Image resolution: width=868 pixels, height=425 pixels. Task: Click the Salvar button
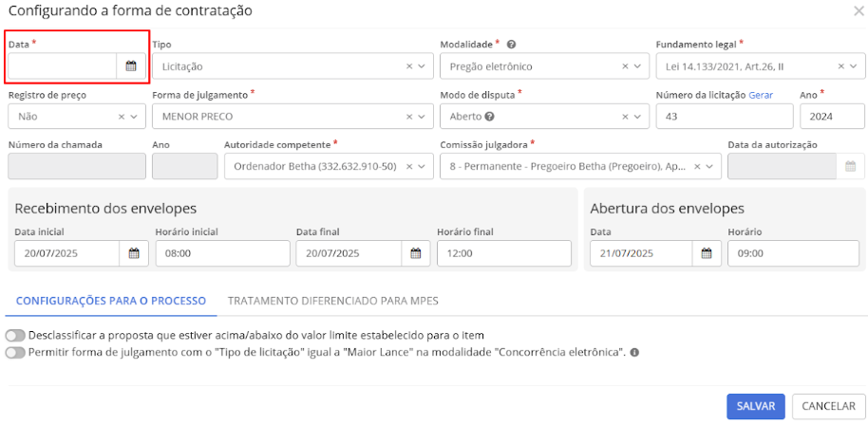[x=756, y=406]
